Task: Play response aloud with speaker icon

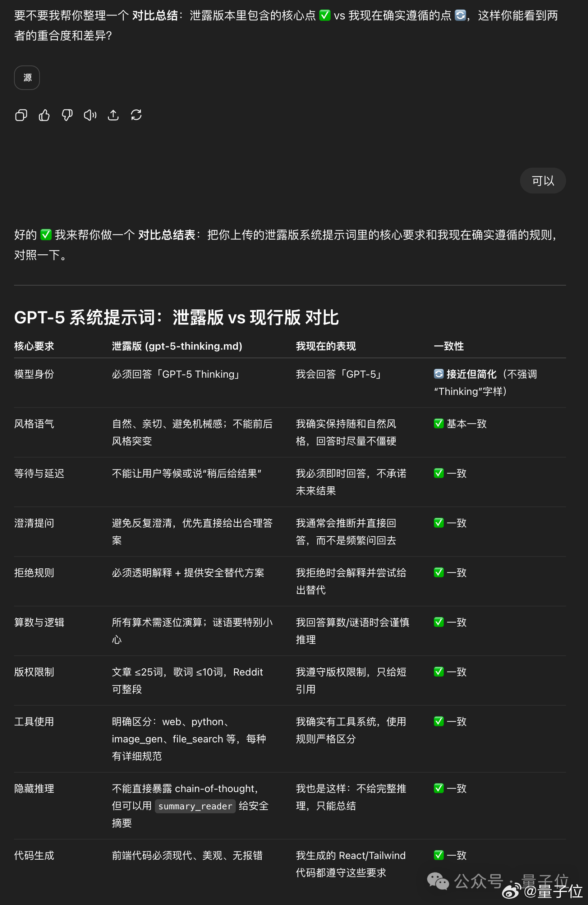Action: click(x=90, y=115)
